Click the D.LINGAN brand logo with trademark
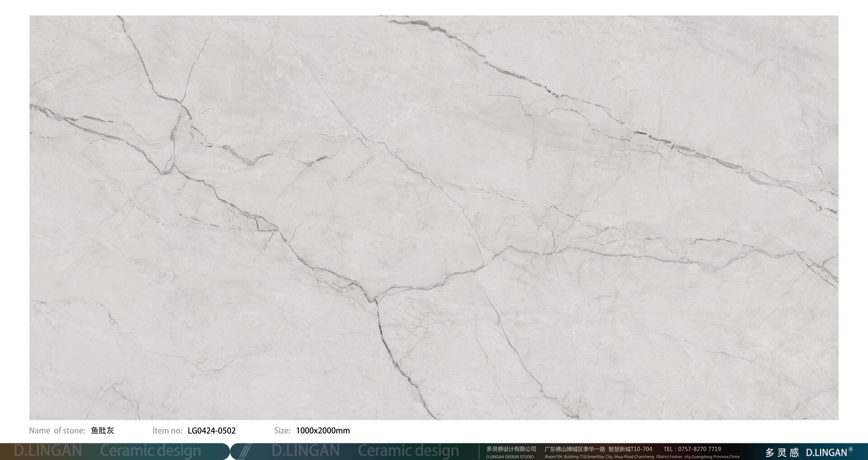This screenshot has width=868, height=460. pos(826,452)
